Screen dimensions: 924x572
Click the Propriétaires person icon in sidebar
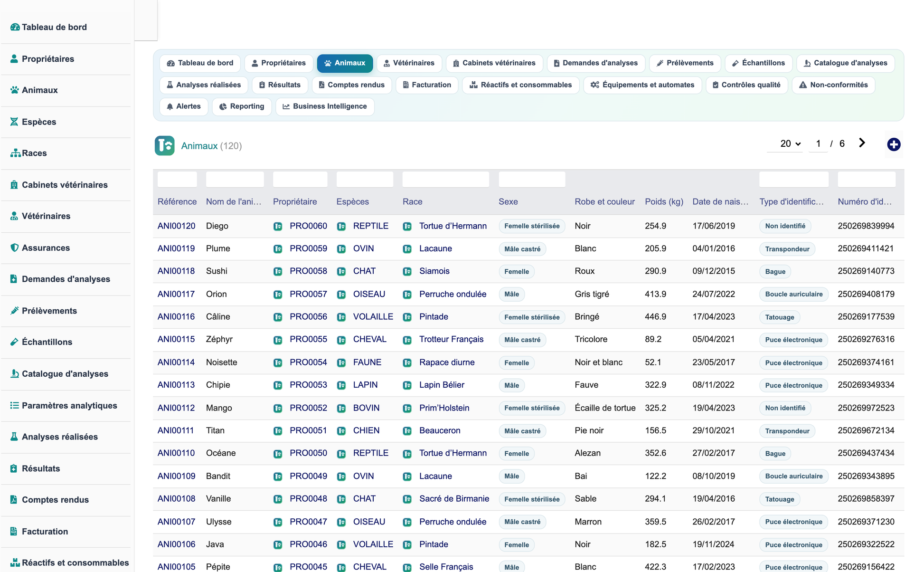14,59
